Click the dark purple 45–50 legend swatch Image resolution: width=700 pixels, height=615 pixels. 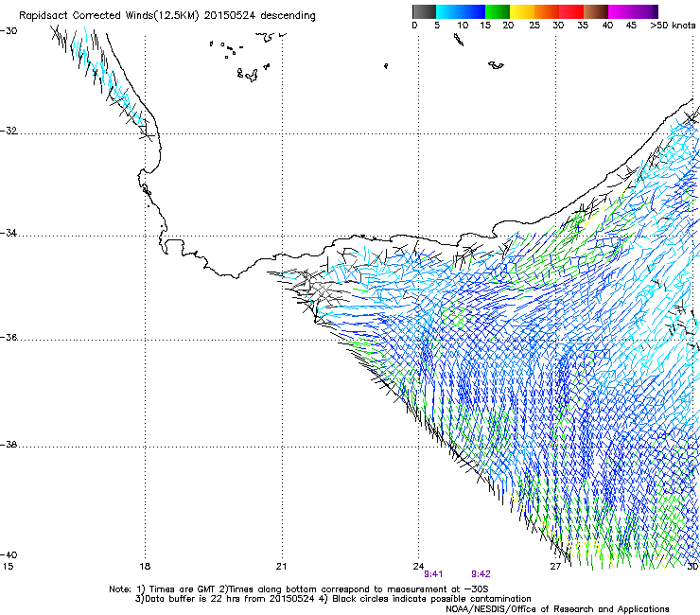point(645,11)
